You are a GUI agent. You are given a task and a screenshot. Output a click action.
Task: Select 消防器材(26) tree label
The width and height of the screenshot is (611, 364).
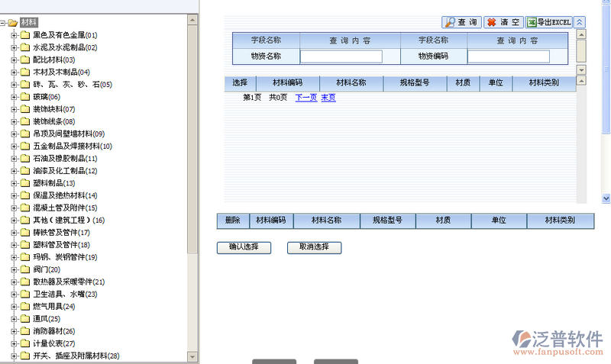click(53, 331)
